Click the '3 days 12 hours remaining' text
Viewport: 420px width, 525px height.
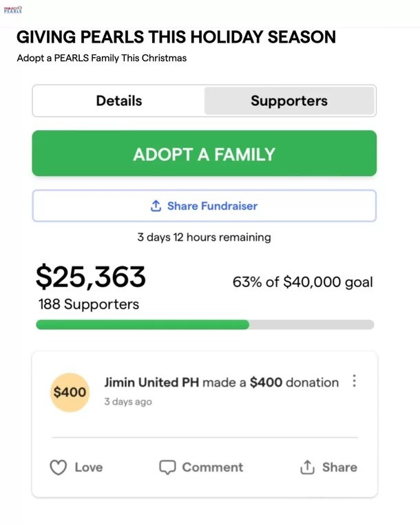point(204,237)
